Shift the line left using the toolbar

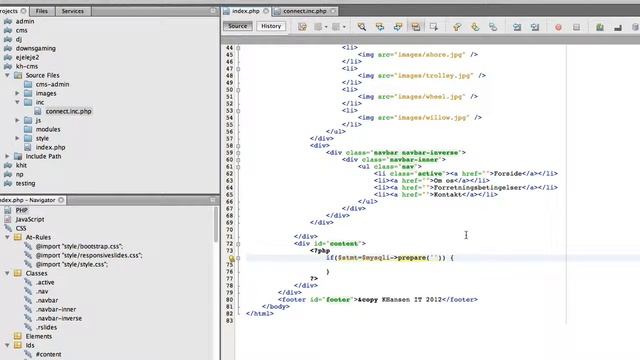click(517, 27)
